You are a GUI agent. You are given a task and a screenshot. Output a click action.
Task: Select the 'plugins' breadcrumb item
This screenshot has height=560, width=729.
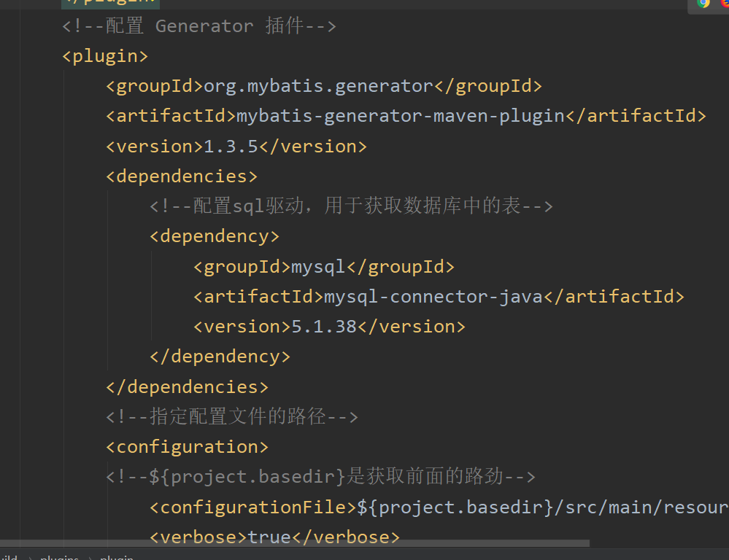pos(60,558)
